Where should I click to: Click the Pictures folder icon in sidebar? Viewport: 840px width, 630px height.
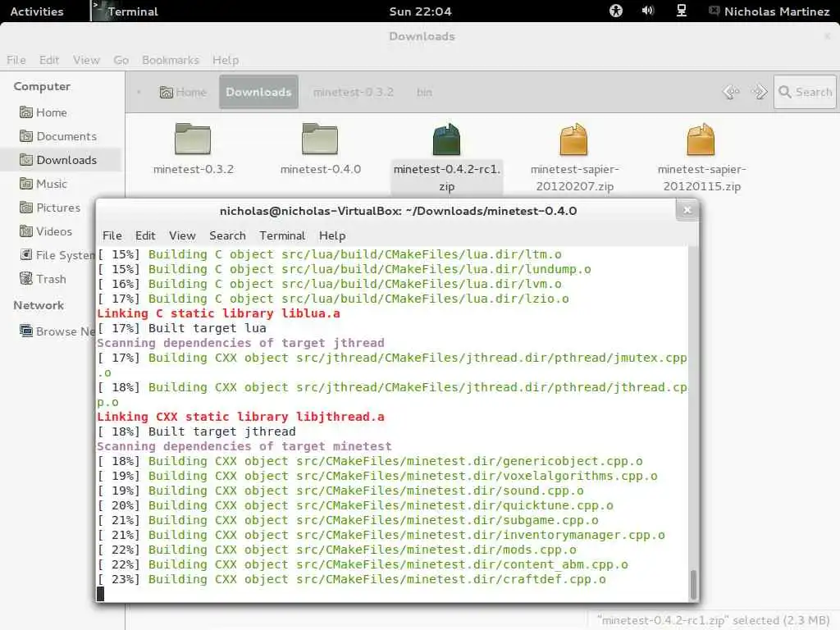click(x=25, y=207)
